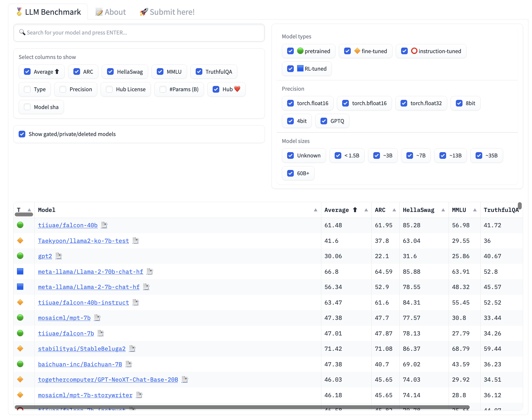The image size is (532, 420).
Task: Open the gpt2 model link
Action: click(x=45, y=256)
